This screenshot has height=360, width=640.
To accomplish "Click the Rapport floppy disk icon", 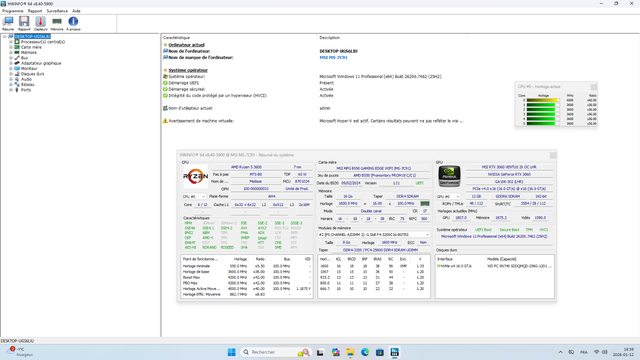I will click(24, 23).
